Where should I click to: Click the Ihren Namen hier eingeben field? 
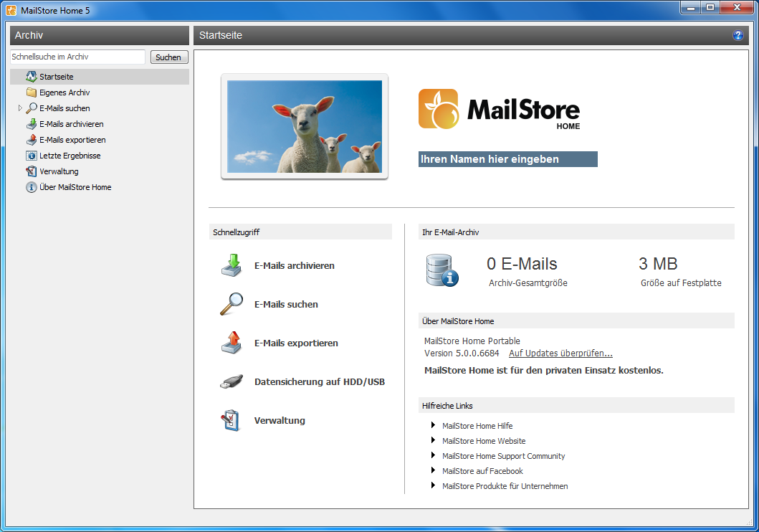(507, 159)
